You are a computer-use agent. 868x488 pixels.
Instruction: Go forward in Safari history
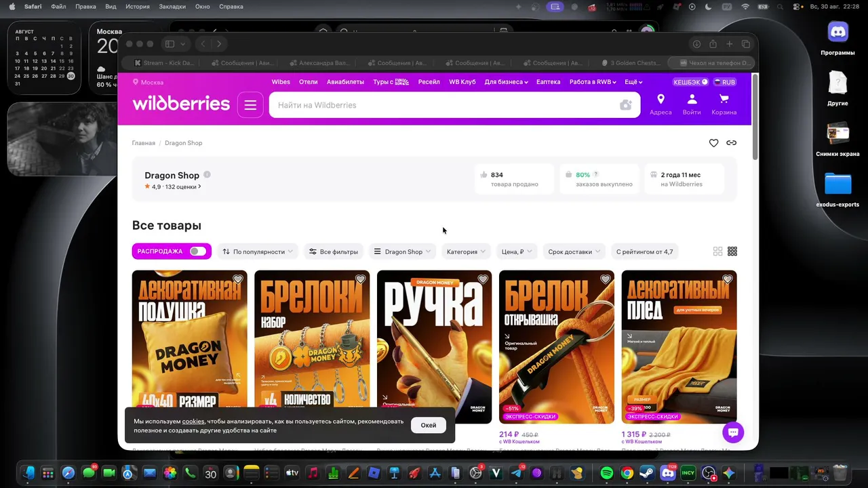[x=219, y=44]
